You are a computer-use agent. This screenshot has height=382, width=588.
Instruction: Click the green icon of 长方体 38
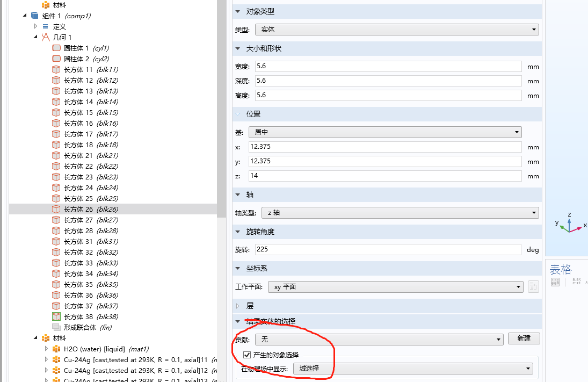tap(56, 316)
